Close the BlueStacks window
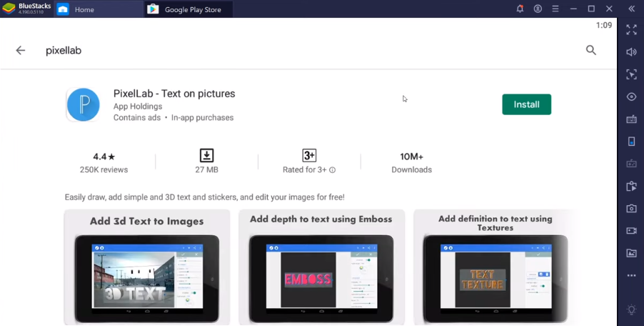This screenshot has width=644, height=326. tap(609, 9)
